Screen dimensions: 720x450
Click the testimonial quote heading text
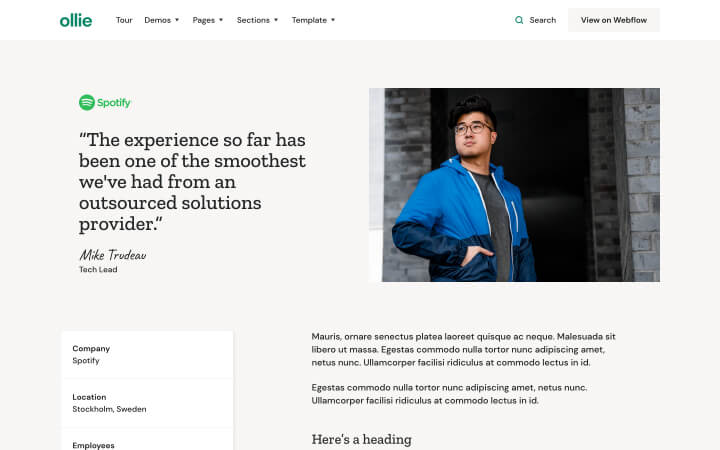pos(192,182)
